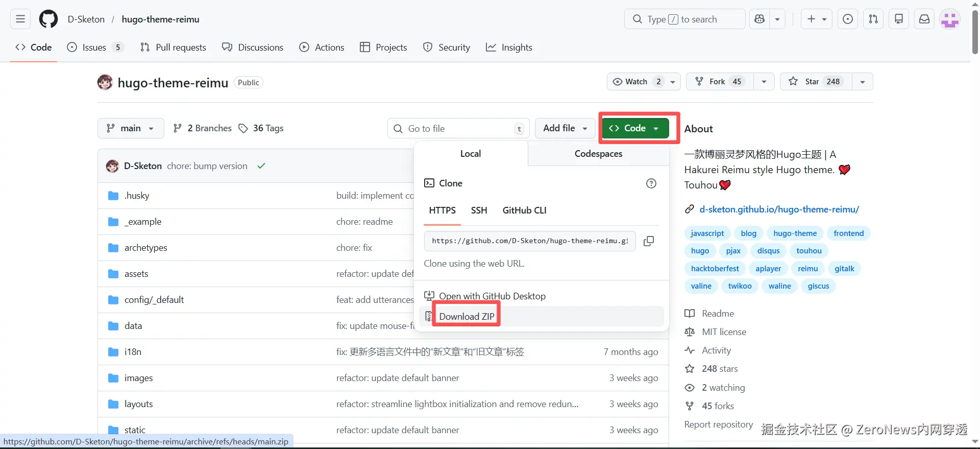Screen dimensions: 980x449
Task: Open the hugo-theme-reimu breadcrumb link
Action: coord(160,19)
